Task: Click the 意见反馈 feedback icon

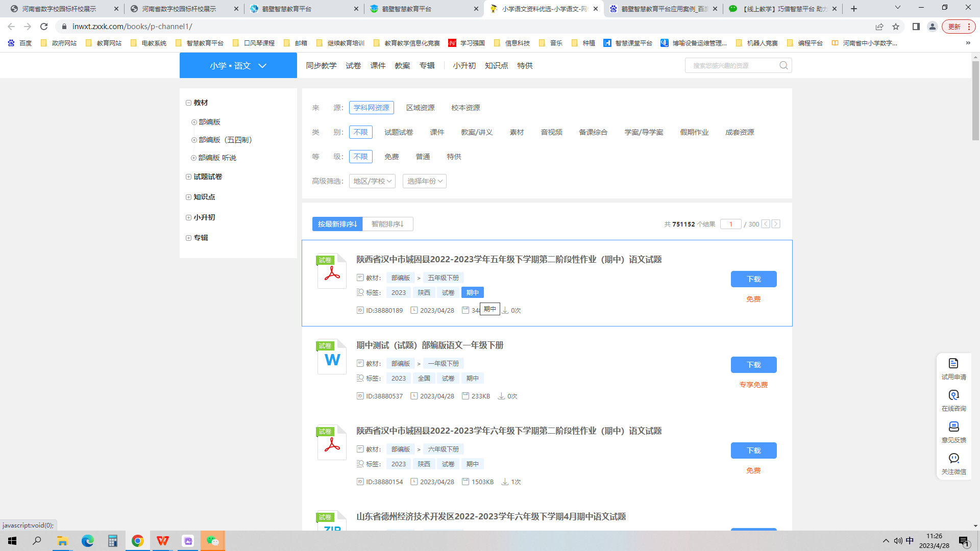Action: click(x=953, y=427)
